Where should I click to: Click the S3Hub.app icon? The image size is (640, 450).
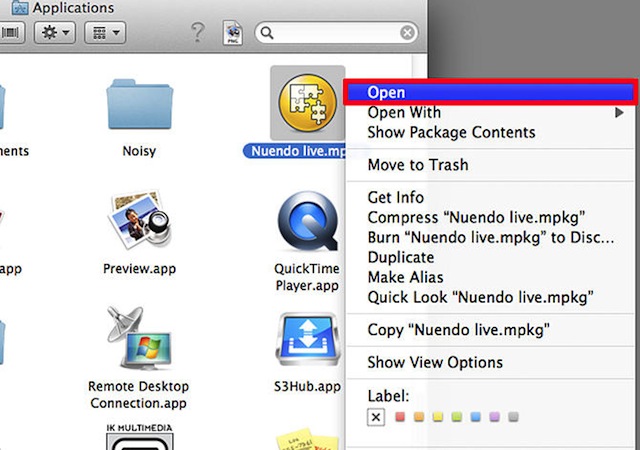click(308, 340)
